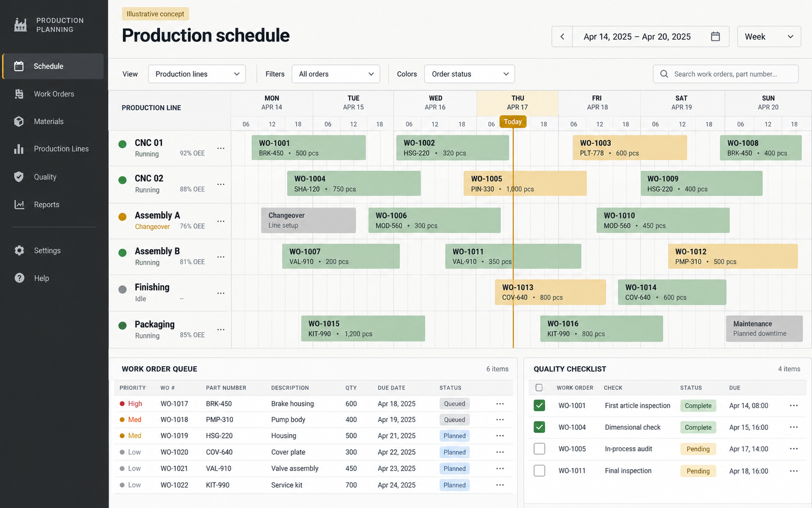Select WO-1012 PMP-310 schedule block
The width and height of the screenshot is (812, 508).
pyautogui.click(x=733, y=256)
